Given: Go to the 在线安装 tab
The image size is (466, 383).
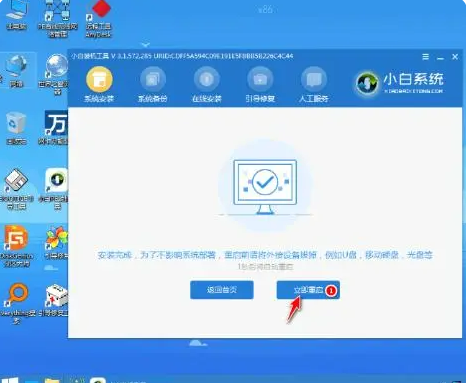Looking at the screenshot, I should tap(207, 84).
